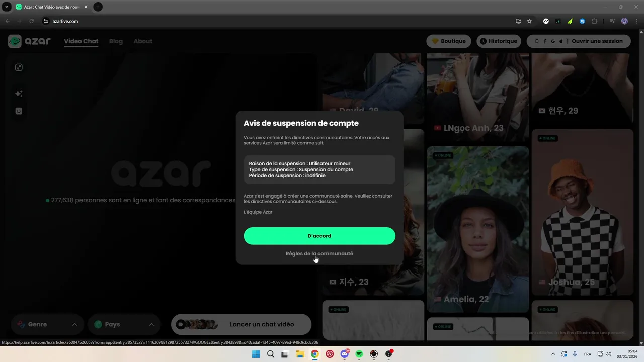
Task: Go to the Video Chat tab
Action: point(81,41)
